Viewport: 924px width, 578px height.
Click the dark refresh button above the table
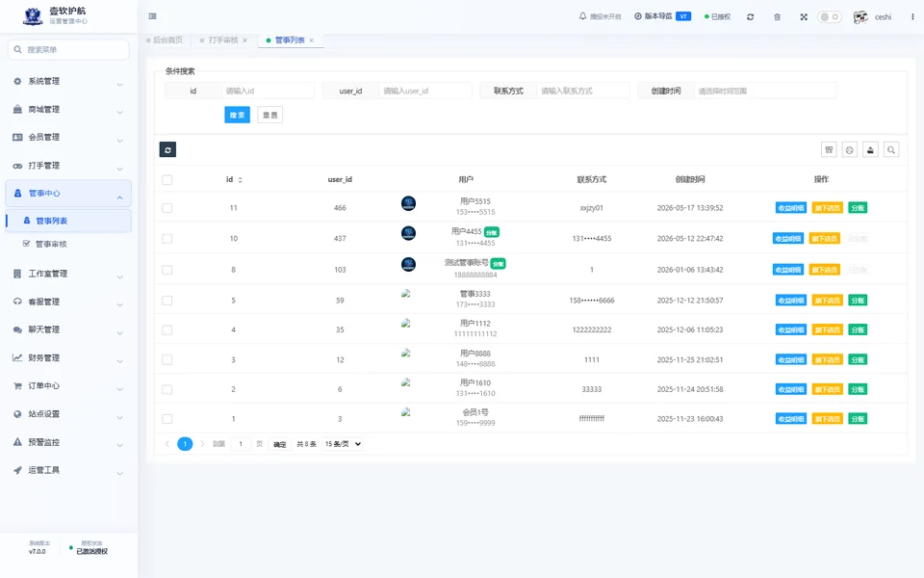pos(167,150)
